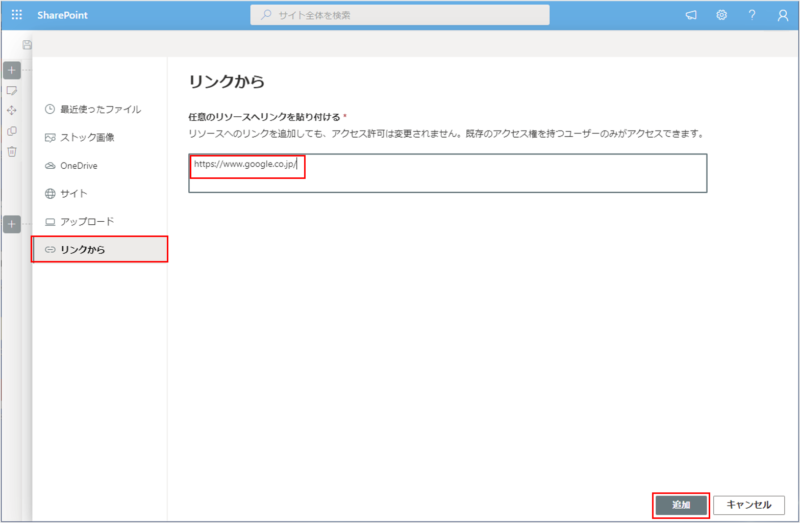Viewport: 800px width, 523px height.
Task: Open the help question mark icon
Action: tap(752, 15)
